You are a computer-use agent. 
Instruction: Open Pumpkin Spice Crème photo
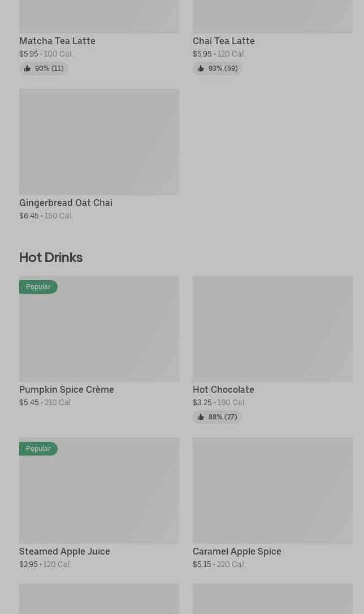[x=99, y=329]
